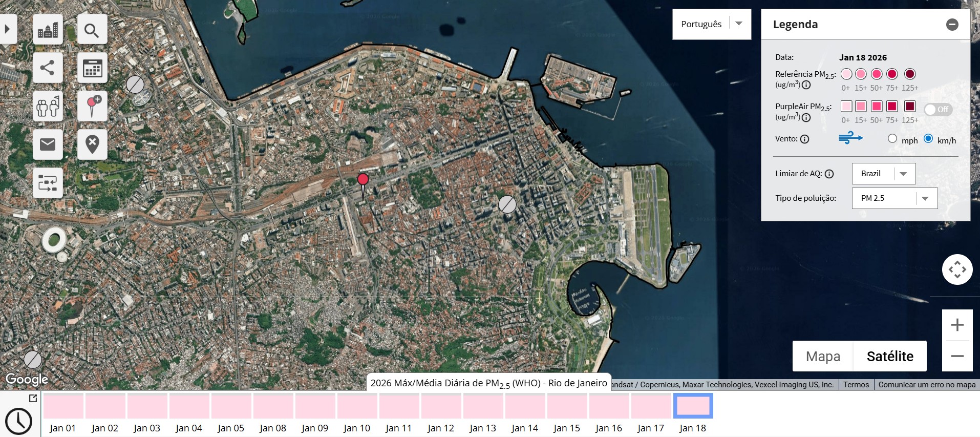Click the 0+ reference circle swatch
The height and width of the screenshot is (437, 980).
846,74
